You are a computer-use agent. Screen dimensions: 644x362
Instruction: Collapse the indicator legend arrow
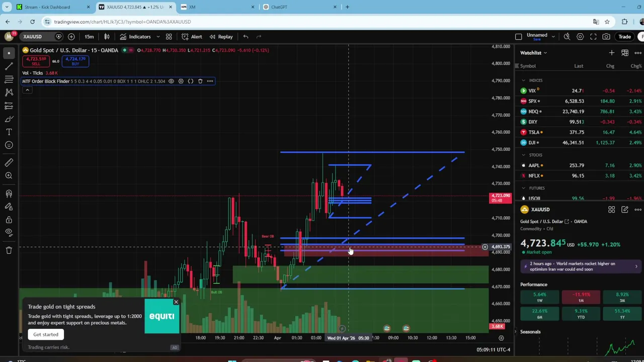coord(27,90)
